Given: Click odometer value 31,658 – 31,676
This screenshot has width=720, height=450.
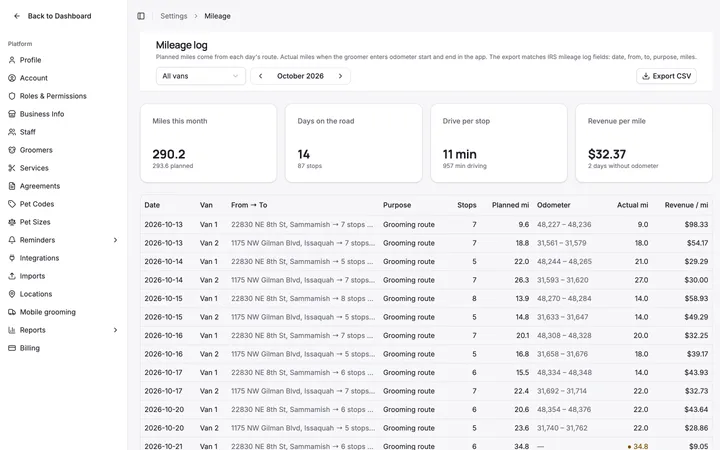Looking at the screenshot, I should point(562,354).
